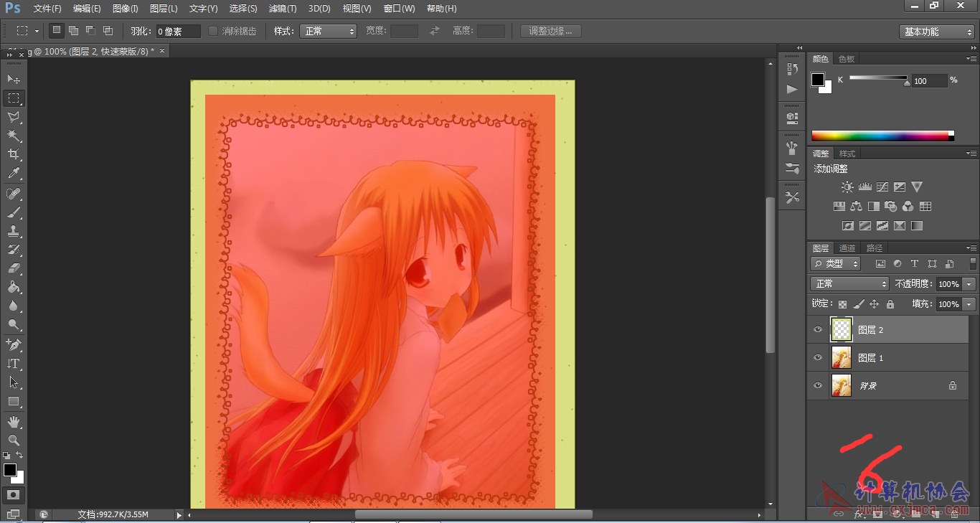This screenshot has height=523, width=980.
Task: Open the 样式 selection style dropdown
Action: [x=328, y=31]
